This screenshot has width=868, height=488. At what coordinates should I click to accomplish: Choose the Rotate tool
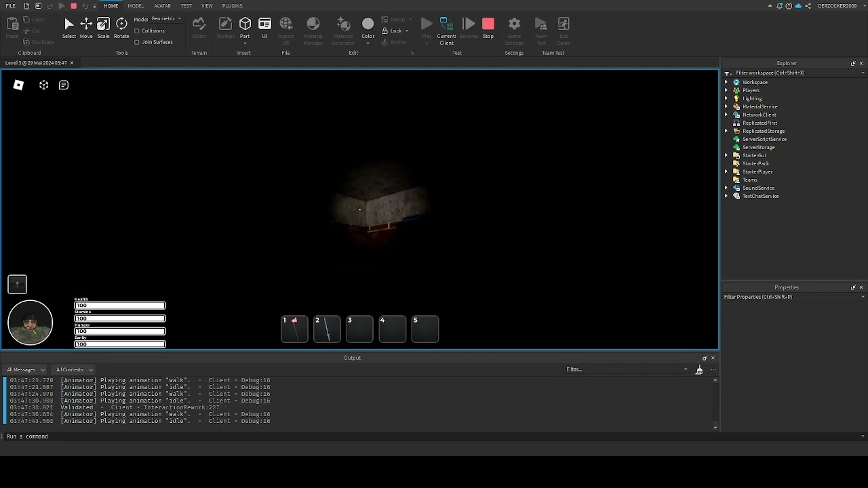point(121,27)
